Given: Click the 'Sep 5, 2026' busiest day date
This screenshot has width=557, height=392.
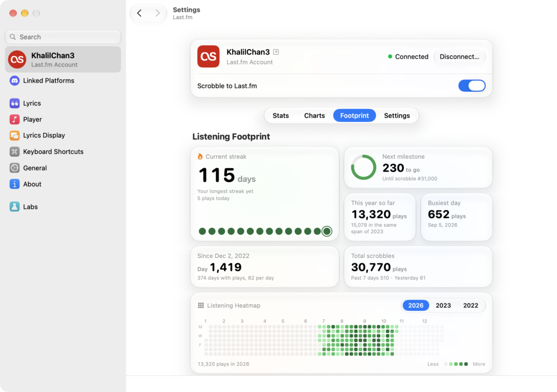Looking at the screenshot, I should coord(443,225).
